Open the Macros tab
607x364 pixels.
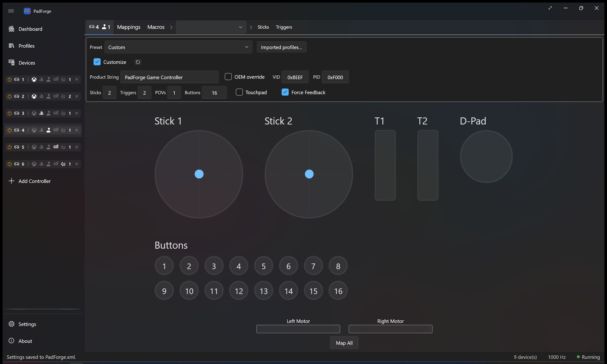[156, 27]
